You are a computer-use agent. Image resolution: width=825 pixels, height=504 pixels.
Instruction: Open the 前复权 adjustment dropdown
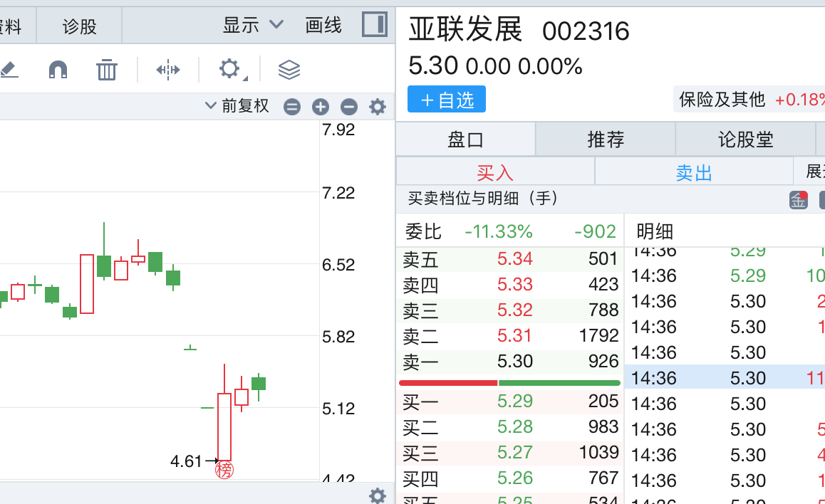coord(237,106)
